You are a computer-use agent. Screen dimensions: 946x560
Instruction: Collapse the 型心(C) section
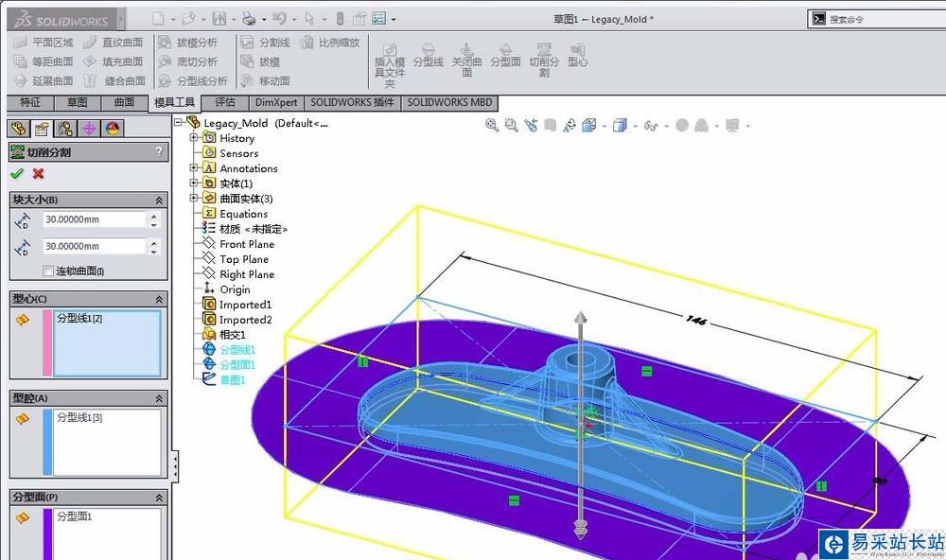(x=159, y=299)
